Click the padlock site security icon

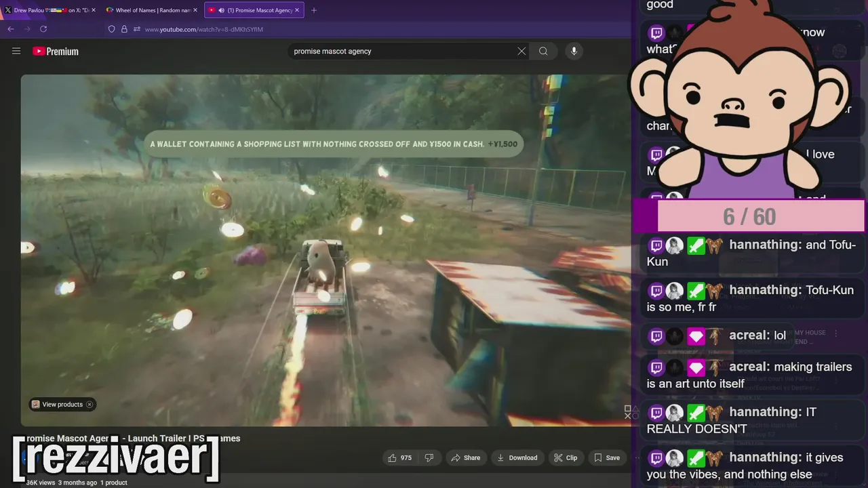(x=124, y=29)
